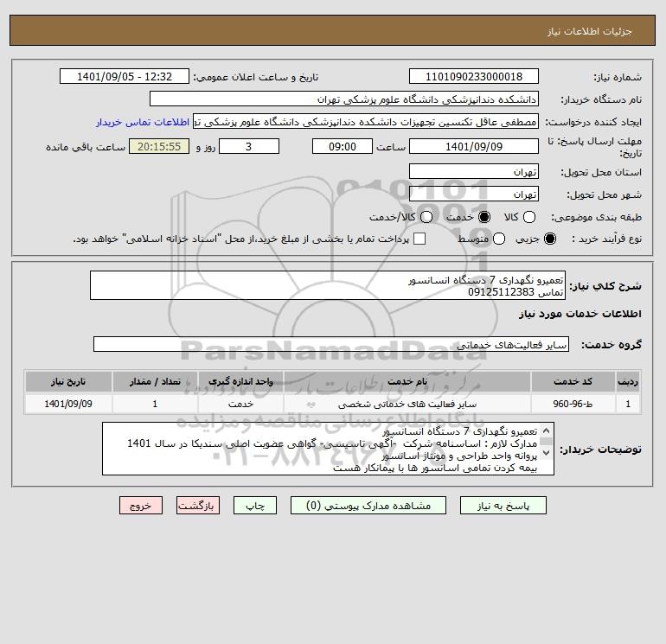Click the unit cell خدمت in table
Image resolution: width=666 pixels, height=644 pixels.
[240, 404]
